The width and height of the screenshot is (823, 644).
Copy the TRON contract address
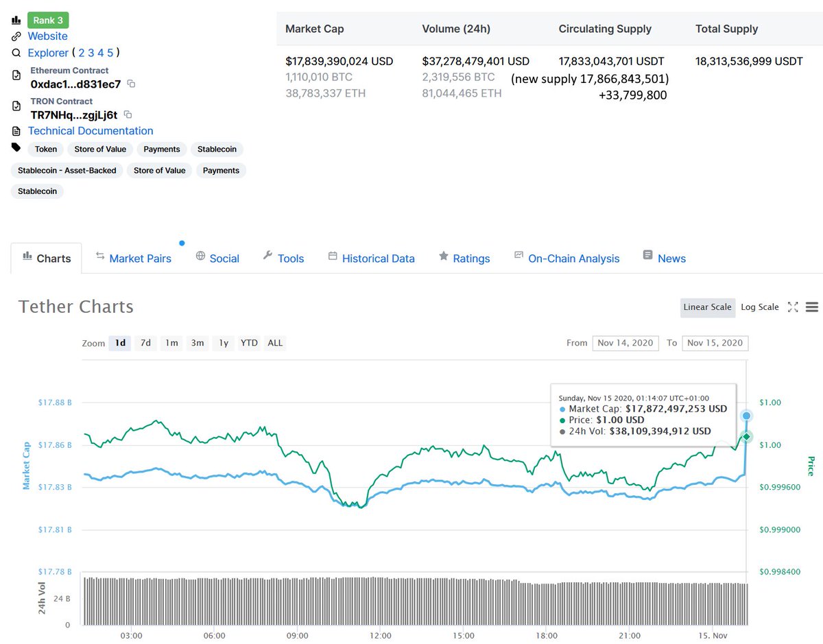point(128,115)
